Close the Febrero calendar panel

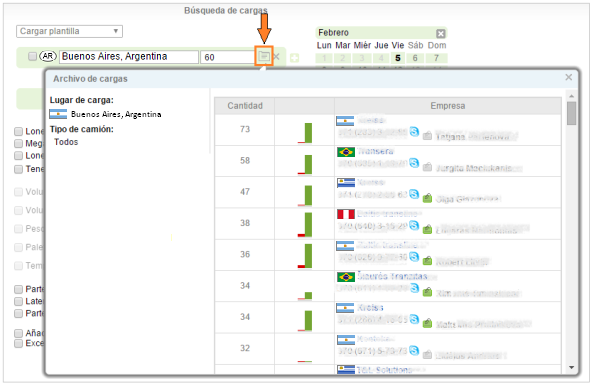tap(441, 33)
